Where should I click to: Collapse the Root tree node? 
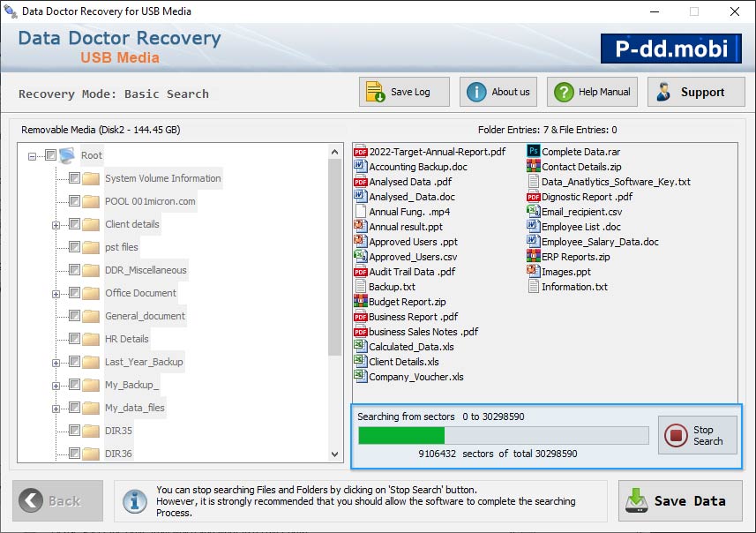point(32,156)
